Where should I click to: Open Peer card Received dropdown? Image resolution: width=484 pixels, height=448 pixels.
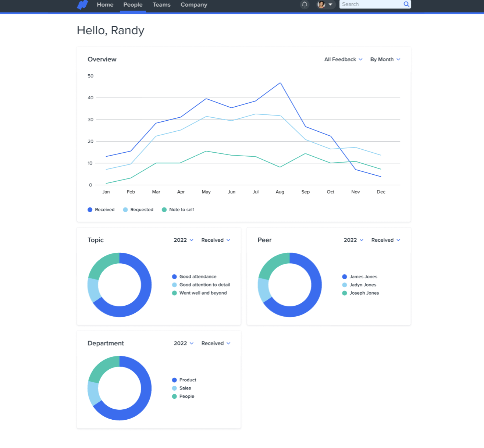[x=385, y=240]
